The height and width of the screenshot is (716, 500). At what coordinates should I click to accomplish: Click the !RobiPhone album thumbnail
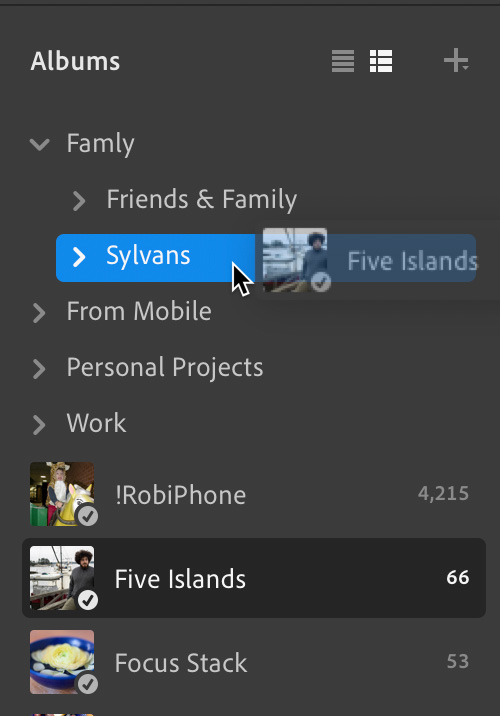pyautogui.click(x=62, y=494)
